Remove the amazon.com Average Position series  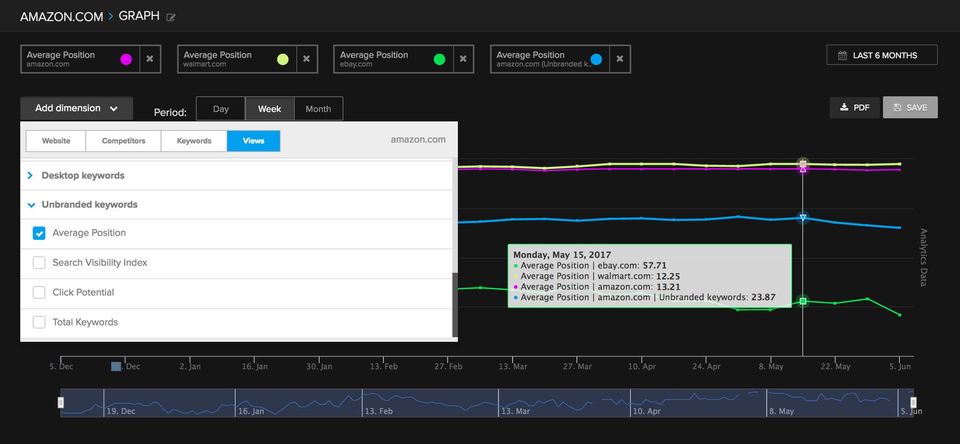pyautogui.click(x=150, y=59)
